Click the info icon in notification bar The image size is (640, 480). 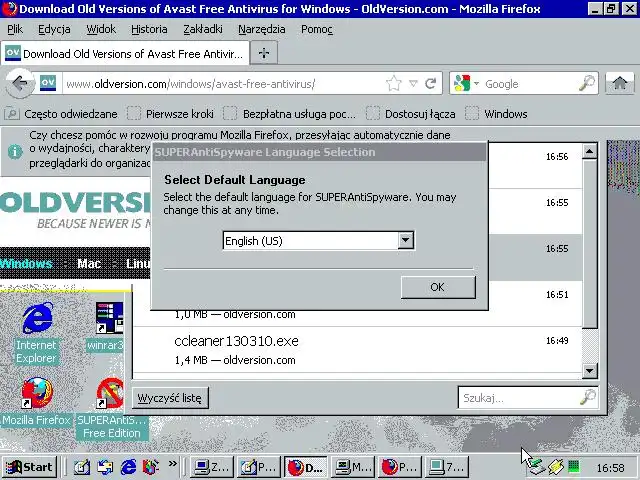coord(15,151)
